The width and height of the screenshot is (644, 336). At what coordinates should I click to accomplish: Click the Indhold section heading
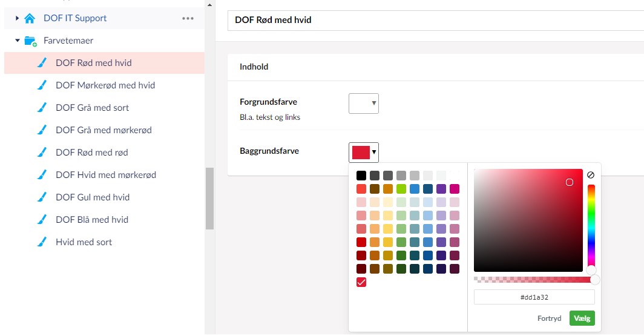click(x=254, y=67)
